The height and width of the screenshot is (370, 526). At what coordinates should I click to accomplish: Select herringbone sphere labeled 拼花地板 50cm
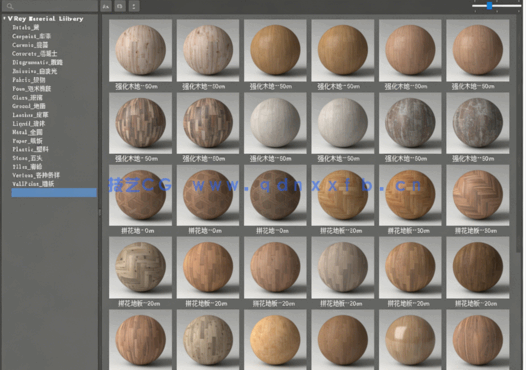(x=478, y=195)
